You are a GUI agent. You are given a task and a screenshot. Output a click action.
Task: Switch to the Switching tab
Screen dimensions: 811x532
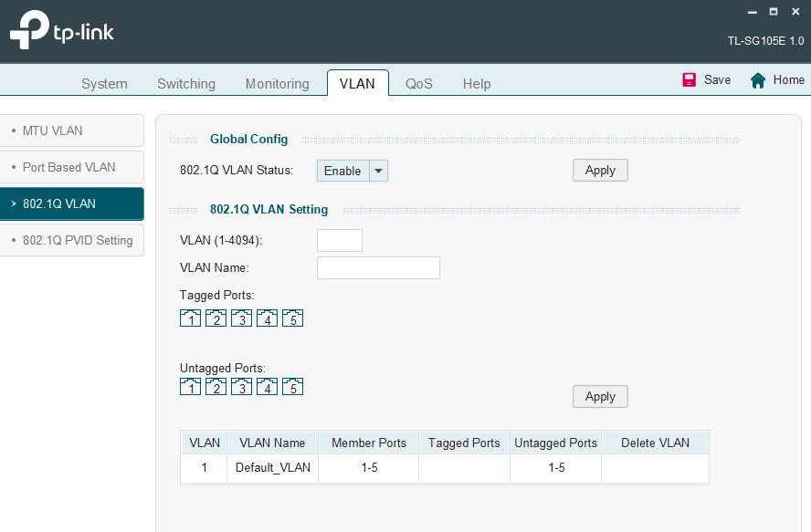coord(186,84)
